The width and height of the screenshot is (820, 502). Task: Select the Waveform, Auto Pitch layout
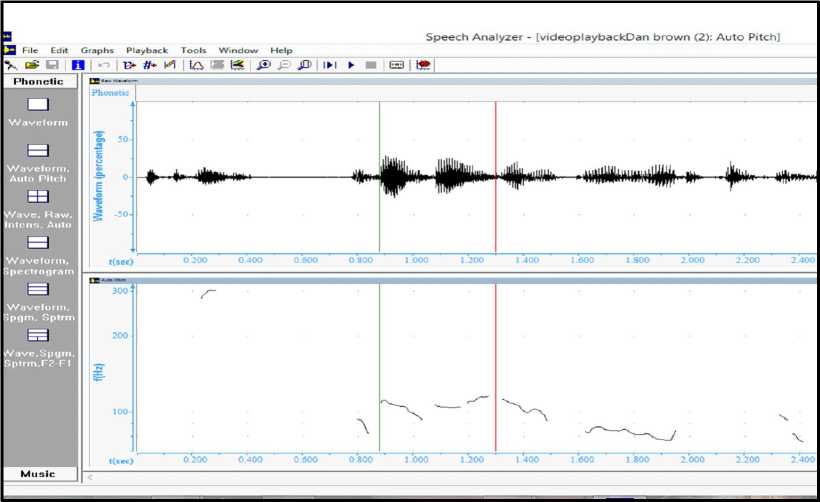[x=37, y=150]
